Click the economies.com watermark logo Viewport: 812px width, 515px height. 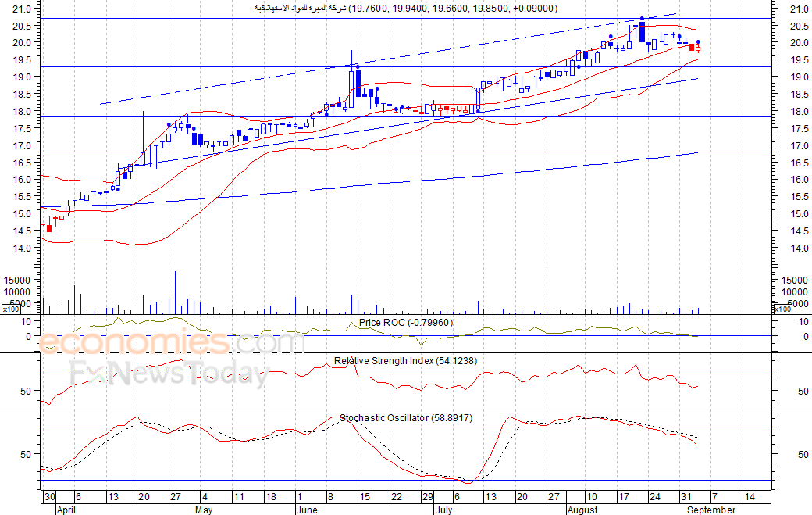[x=171, y=342]
